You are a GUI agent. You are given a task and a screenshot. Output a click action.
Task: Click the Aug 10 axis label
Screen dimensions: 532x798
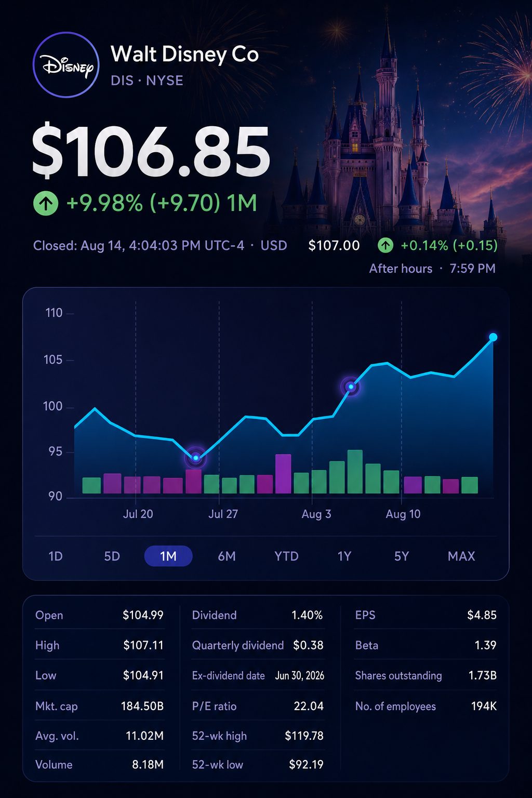(403, 514)
